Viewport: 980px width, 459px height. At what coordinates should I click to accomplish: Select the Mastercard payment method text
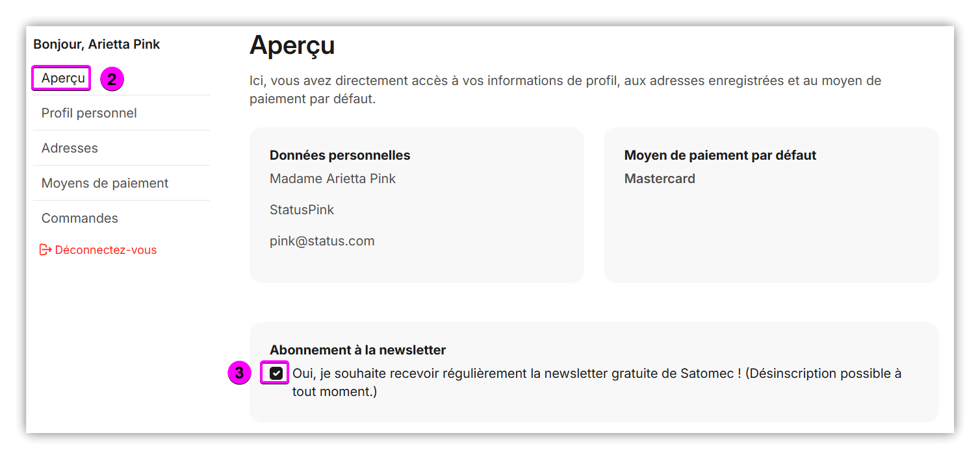point(660,179)
